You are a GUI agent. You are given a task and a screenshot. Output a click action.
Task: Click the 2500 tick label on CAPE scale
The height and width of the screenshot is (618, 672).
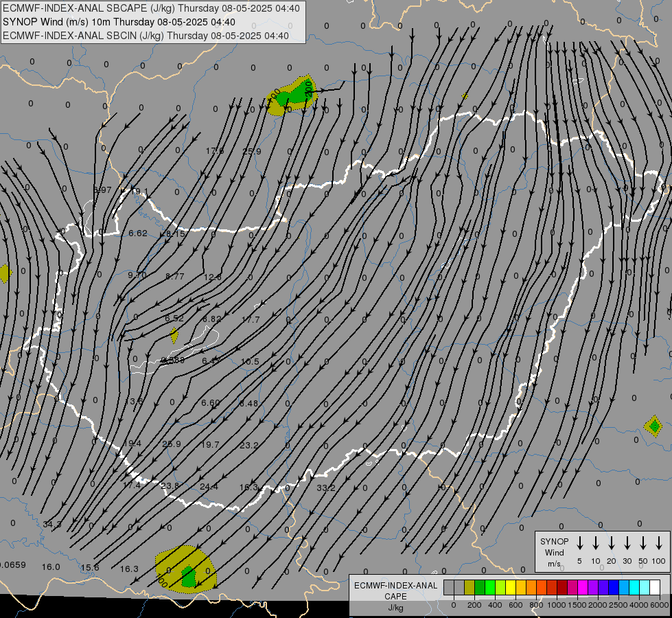618,605
